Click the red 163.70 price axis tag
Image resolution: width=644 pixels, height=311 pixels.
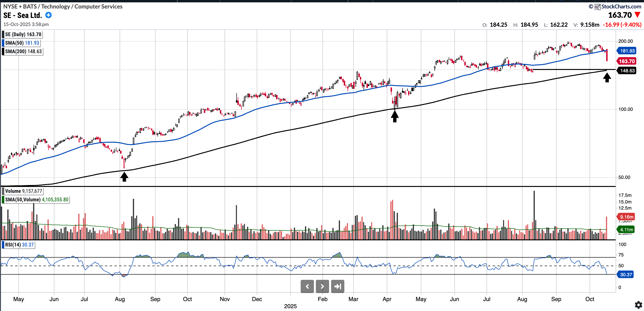click(x=627, y=61)
